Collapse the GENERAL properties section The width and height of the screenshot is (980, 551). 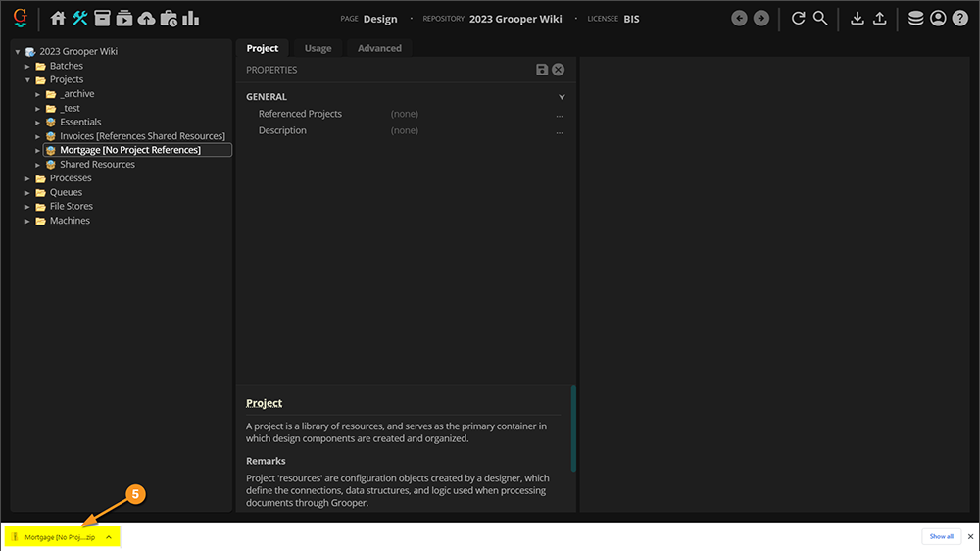point(562,97)
